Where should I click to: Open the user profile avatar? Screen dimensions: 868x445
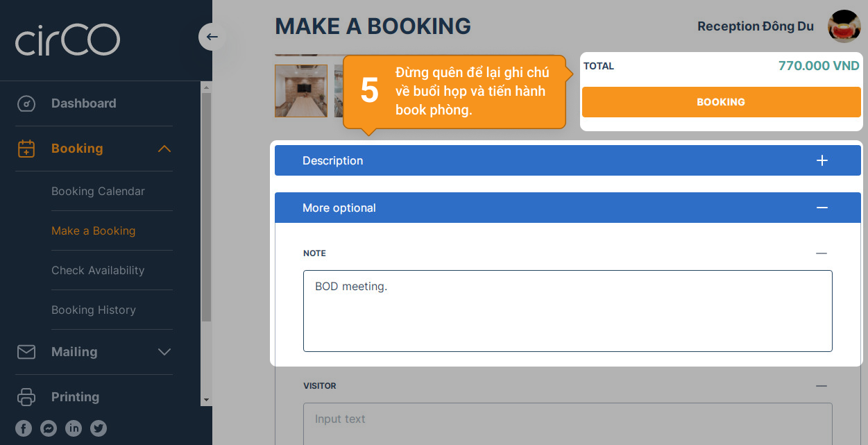click(x=844, y=26)
